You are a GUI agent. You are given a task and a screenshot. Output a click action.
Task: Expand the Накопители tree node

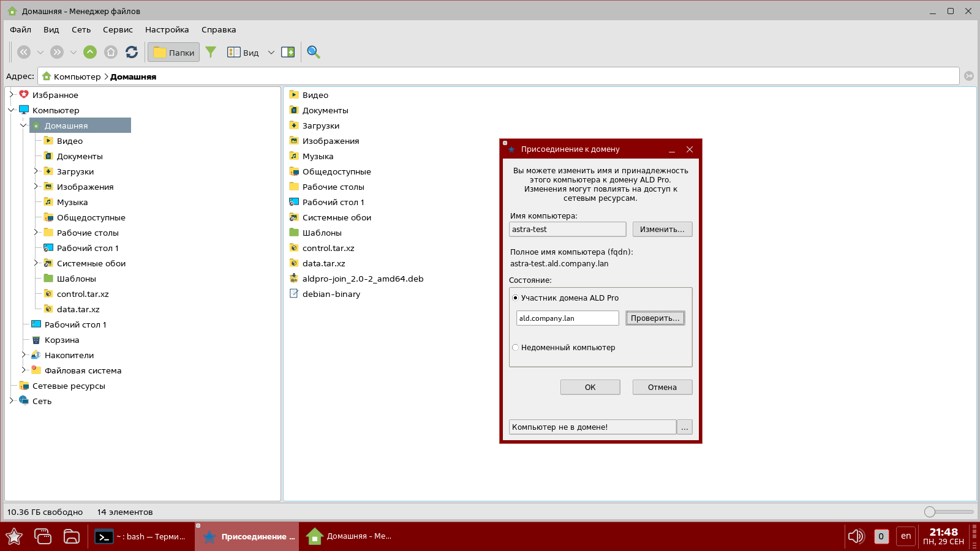coord(23,355)
